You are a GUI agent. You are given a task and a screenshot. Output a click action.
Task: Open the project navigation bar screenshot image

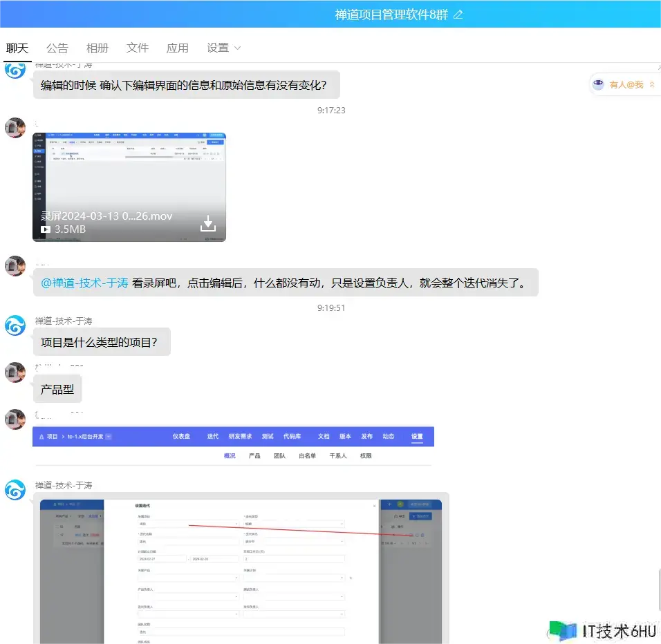coord(233,446)
